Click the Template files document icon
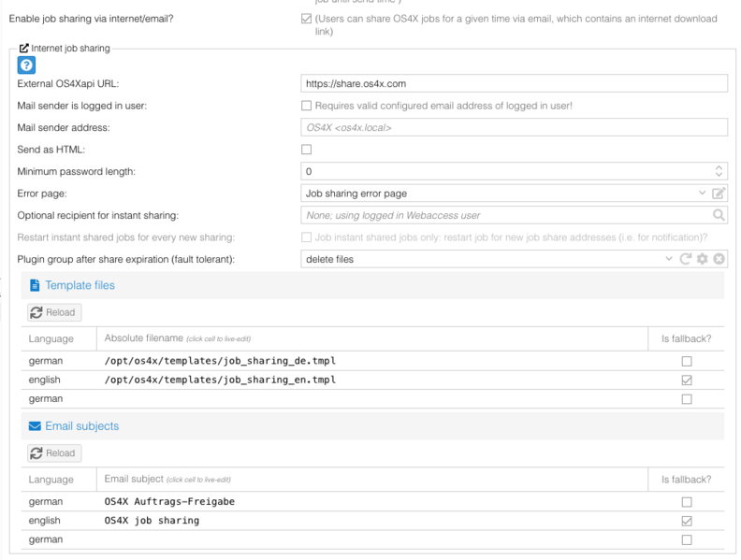The width and height of the screenshot is (741, 560). click(x=35, y=285)
